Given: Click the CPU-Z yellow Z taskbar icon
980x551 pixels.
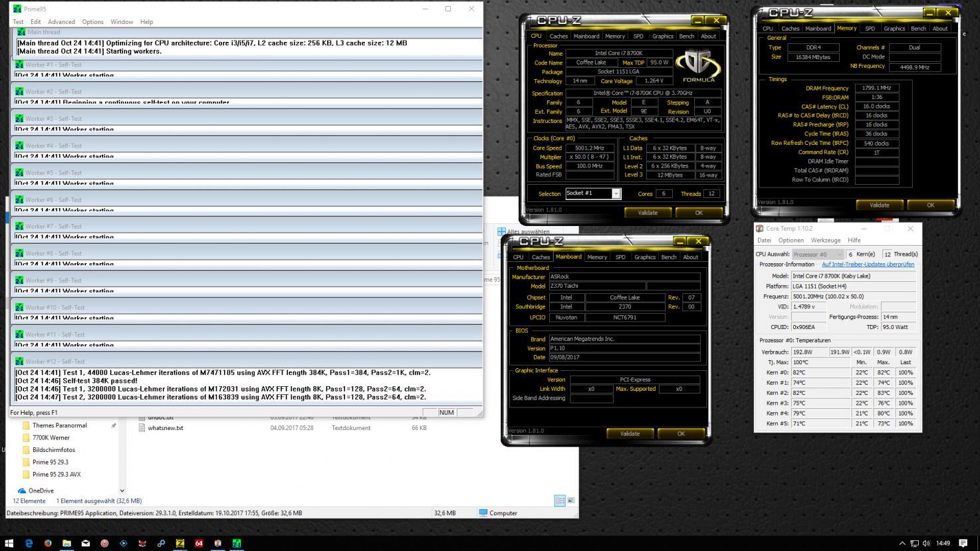Looking at the screenshot, I should pos(180,543).
